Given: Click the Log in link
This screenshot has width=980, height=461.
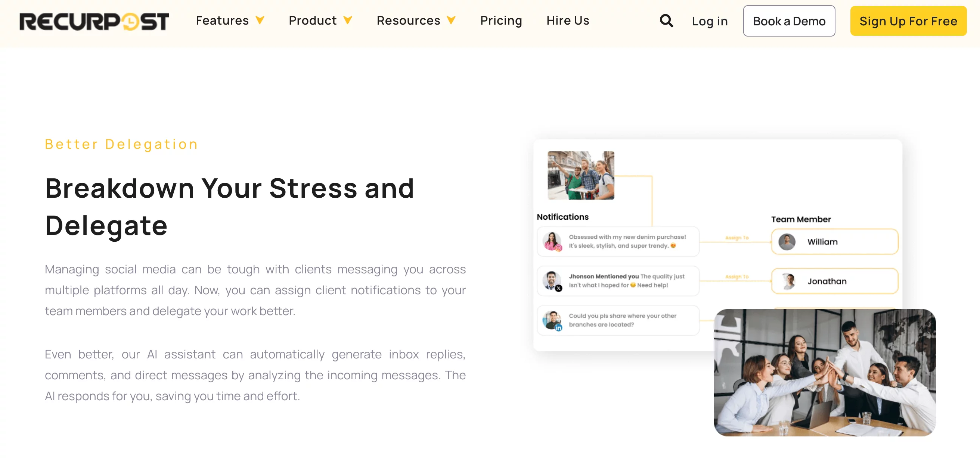Looking at the screenshot, I should coord(709,21).
